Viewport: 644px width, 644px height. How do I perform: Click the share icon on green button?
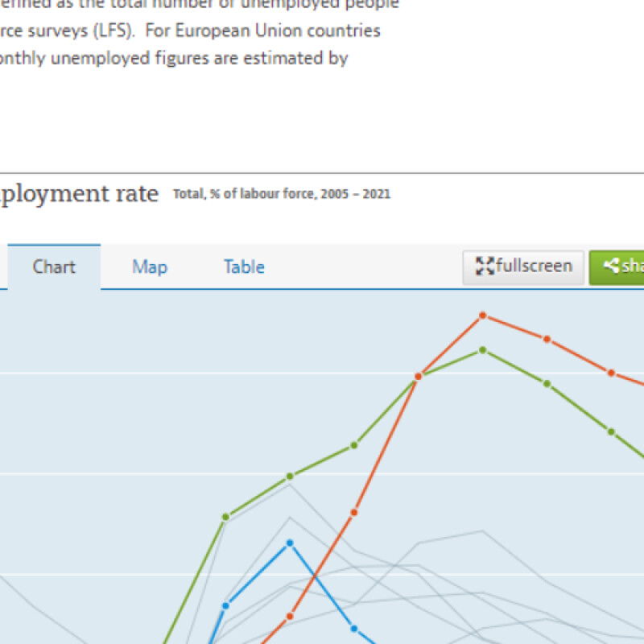[611, 266]
